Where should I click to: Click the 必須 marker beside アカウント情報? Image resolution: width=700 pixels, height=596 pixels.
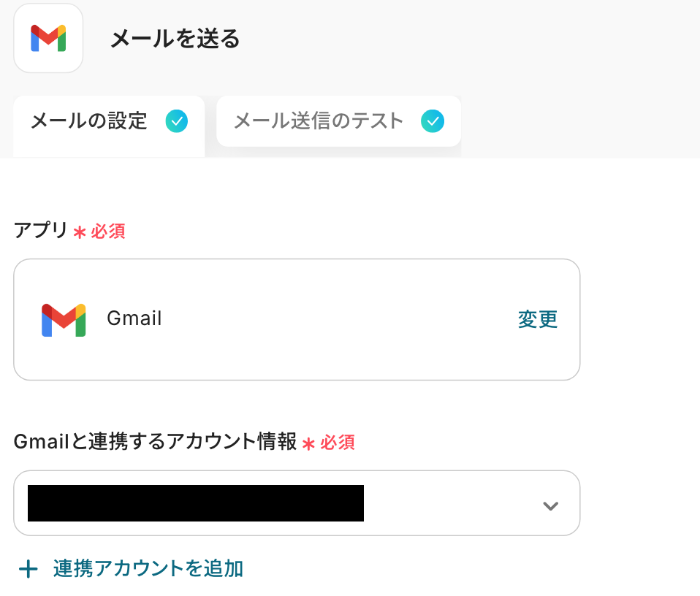[338, 443]
